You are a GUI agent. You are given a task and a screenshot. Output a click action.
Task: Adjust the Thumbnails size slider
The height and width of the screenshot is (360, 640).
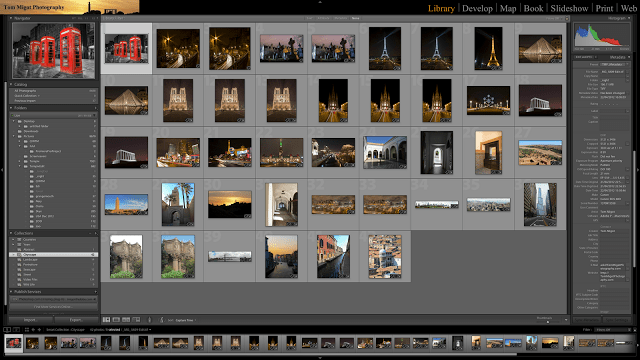pos(548,322)
